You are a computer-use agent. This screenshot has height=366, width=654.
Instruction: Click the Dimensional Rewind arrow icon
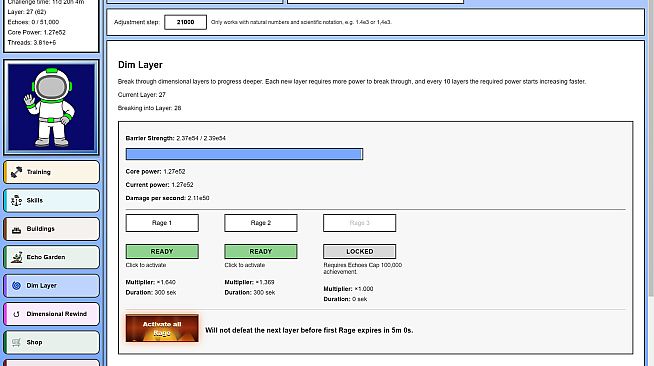[16, 314]
